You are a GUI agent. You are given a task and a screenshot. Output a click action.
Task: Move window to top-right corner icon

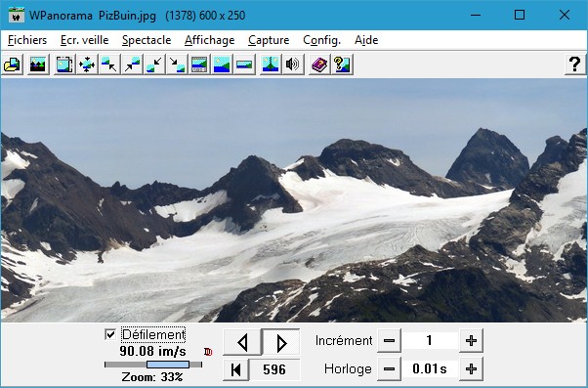(132, 65)
